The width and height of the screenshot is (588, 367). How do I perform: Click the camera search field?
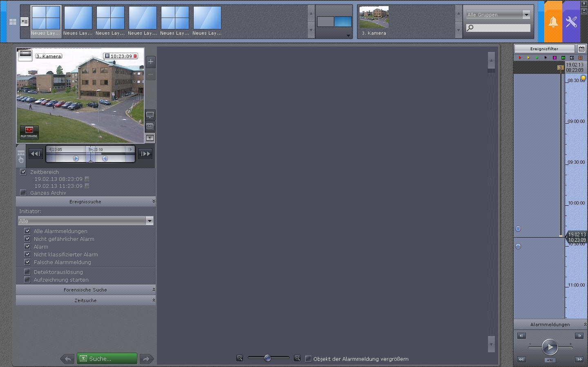(x=498, y=28)
